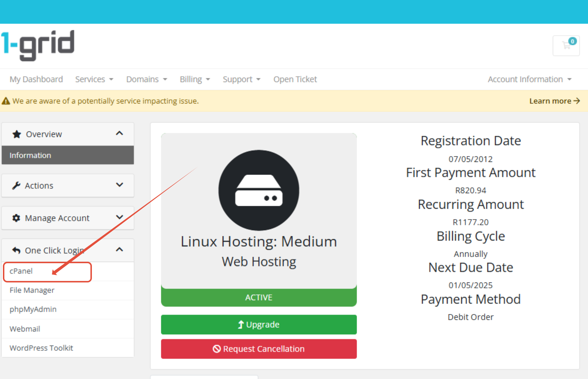This screenshot has width=588, height=379.
Task: Collapse the Overview panel chevron
Action: 119,133
